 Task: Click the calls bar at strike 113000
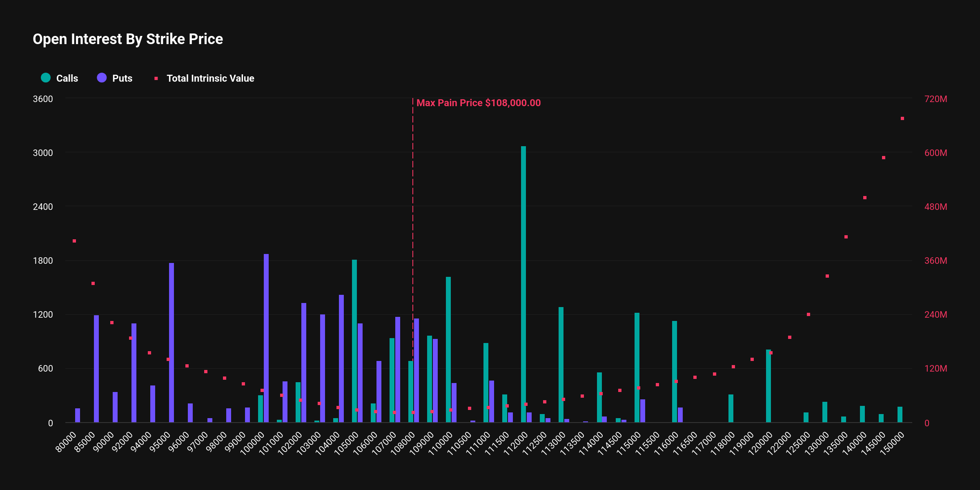[x=561, y=365]
